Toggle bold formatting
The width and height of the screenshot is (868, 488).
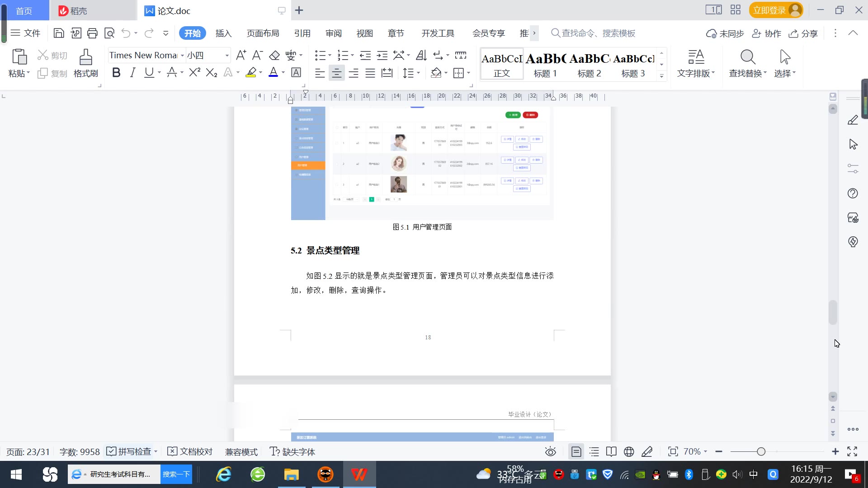coord(116,73)
